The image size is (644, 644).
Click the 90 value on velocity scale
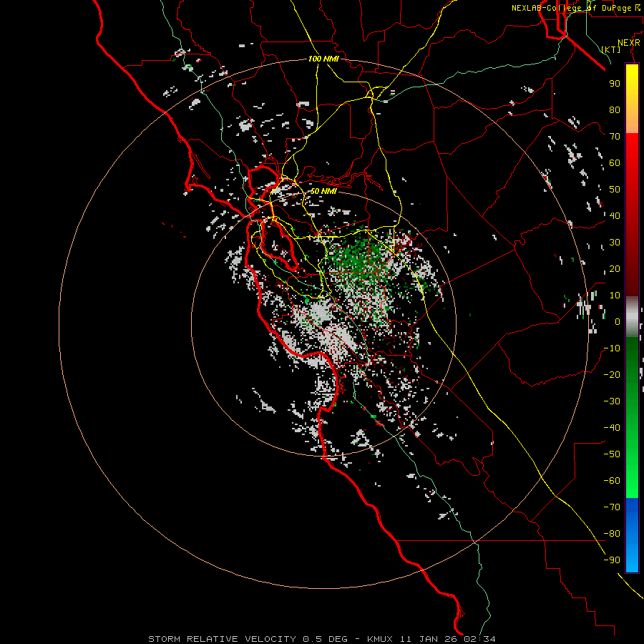click(x=615, y=84)
